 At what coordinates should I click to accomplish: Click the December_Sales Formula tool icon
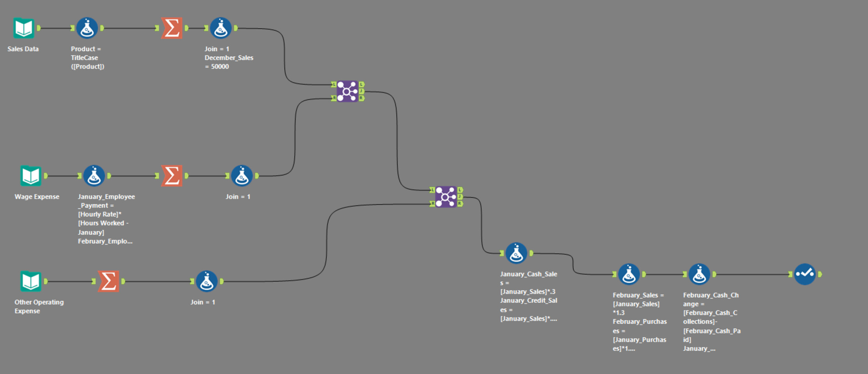click(221, 28)
